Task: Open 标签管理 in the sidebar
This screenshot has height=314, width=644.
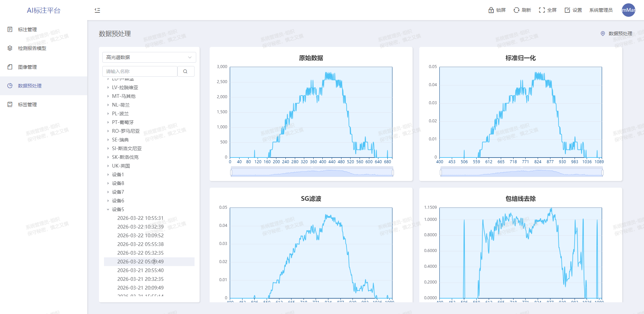Action: [28, 105]
